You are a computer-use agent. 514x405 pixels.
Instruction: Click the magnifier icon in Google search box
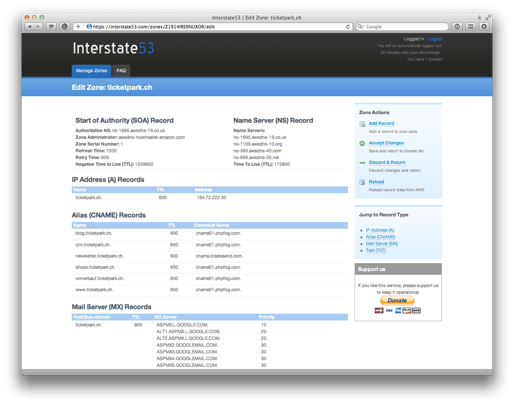[360, 27]
